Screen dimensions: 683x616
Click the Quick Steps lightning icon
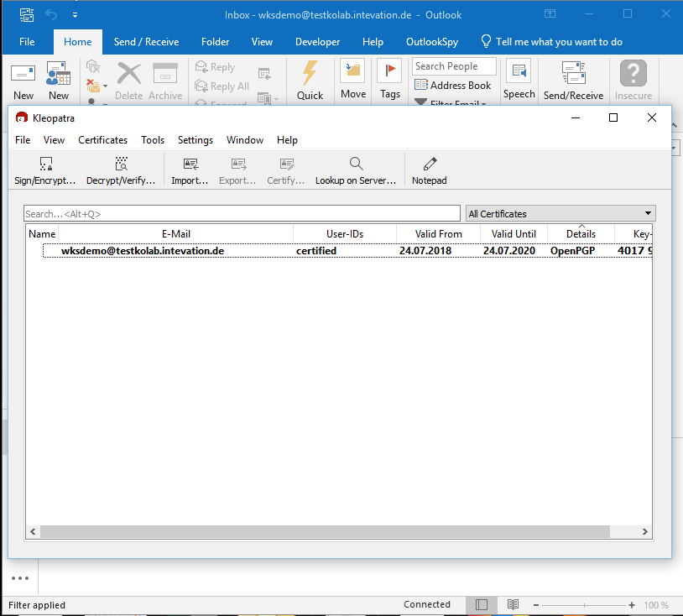310,73
